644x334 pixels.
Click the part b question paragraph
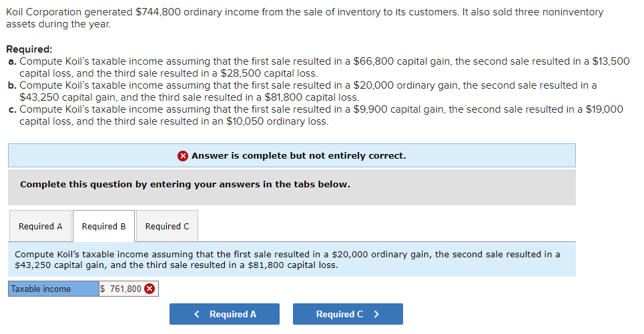(307, 91)
